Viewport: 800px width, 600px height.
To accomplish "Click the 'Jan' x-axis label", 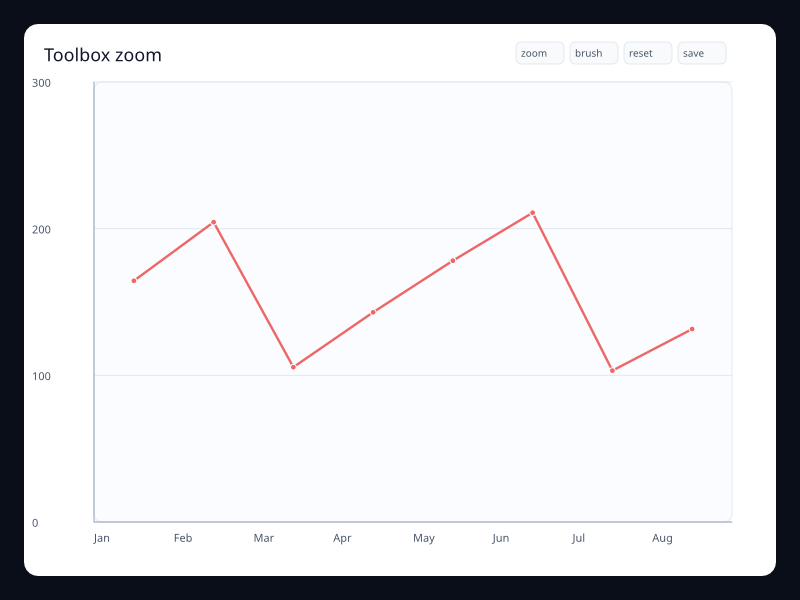I will (102, 538).
